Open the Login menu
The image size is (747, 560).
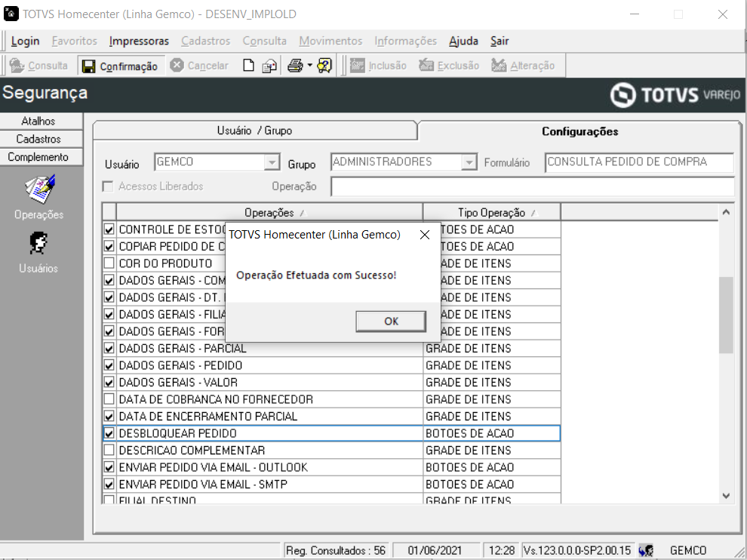pyautogui.click(x=25, y=41)
